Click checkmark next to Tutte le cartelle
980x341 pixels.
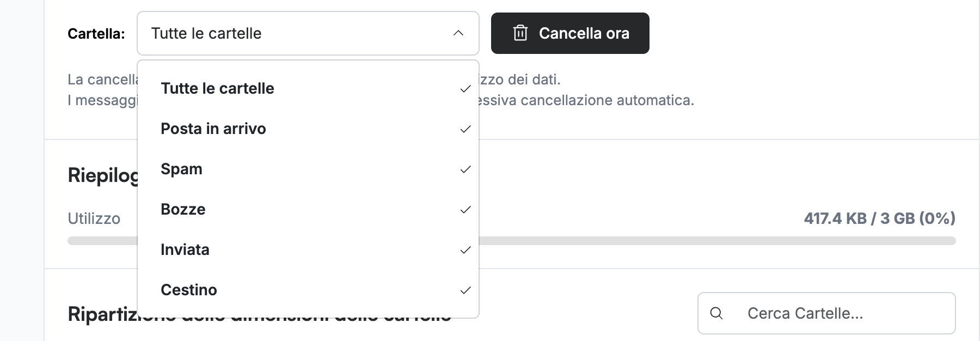click(x=465, y=89)
